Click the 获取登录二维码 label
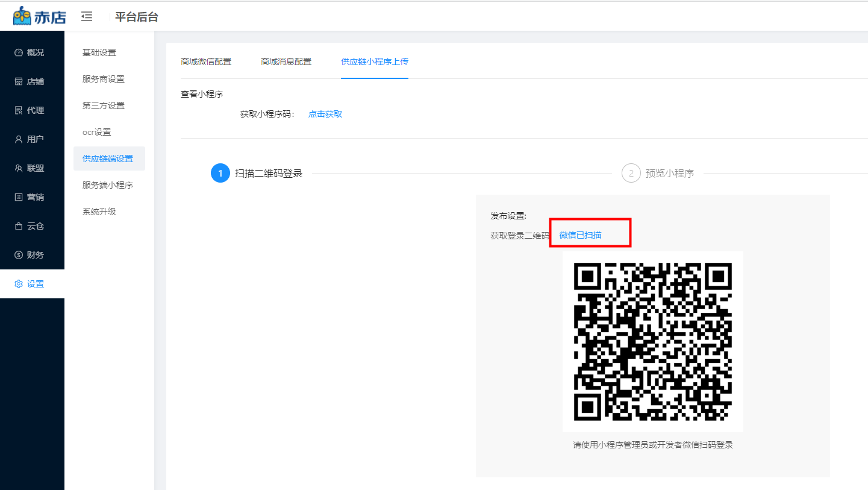Viewport: 868px width, 490px height. coord(520,235)
